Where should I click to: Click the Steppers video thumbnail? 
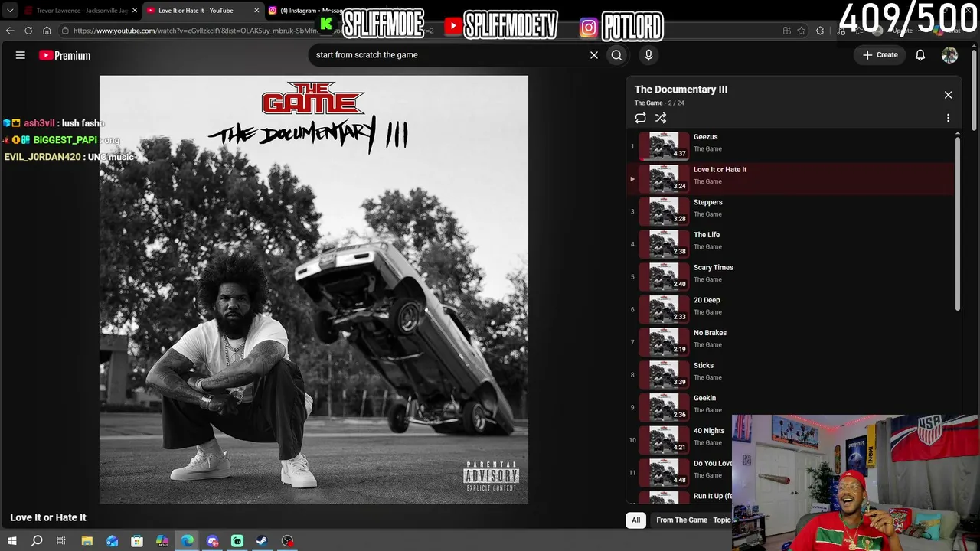(664, 210)
